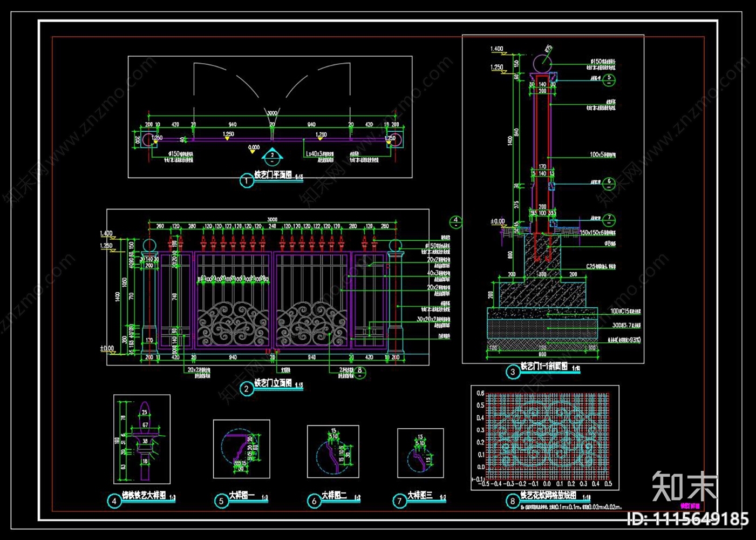756x540 pixels.
Task: Click the 知末 logo watermark
Action: pyautogui.click(x=685, y=486)
